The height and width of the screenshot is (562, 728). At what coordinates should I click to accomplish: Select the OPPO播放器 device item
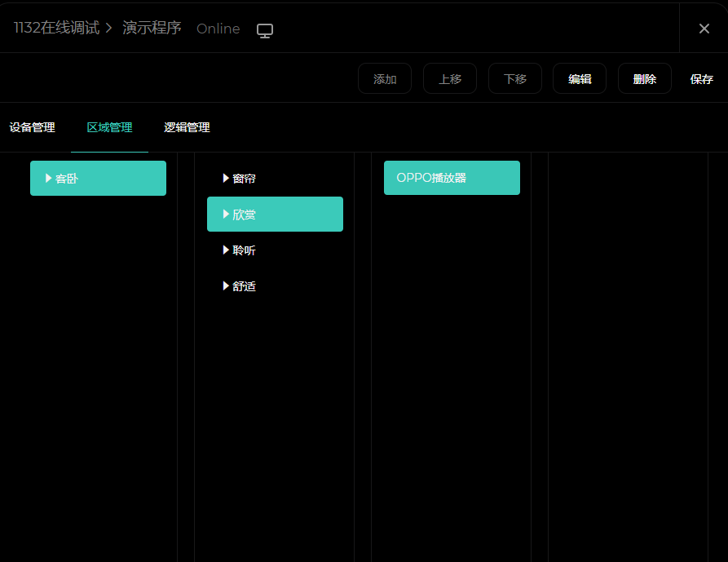(x=452, y=178)
